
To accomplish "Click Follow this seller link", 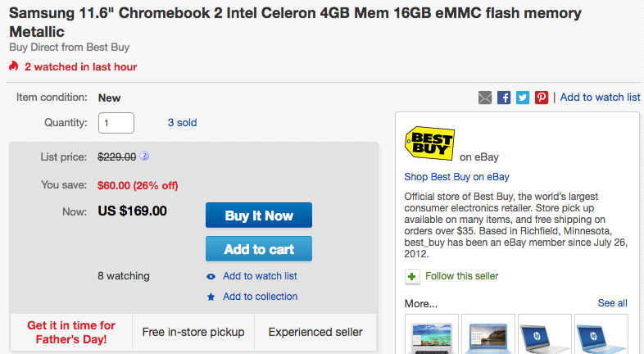I will coord(462,276).
